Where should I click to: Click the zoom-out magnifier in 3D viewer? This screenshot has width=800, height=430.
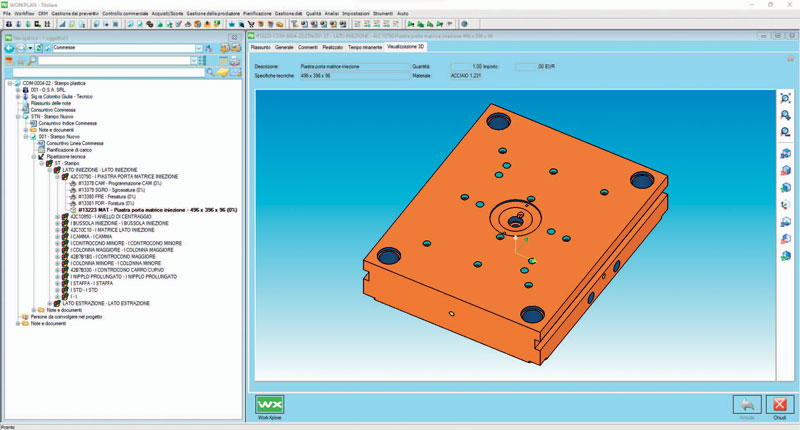click(785, 132)
